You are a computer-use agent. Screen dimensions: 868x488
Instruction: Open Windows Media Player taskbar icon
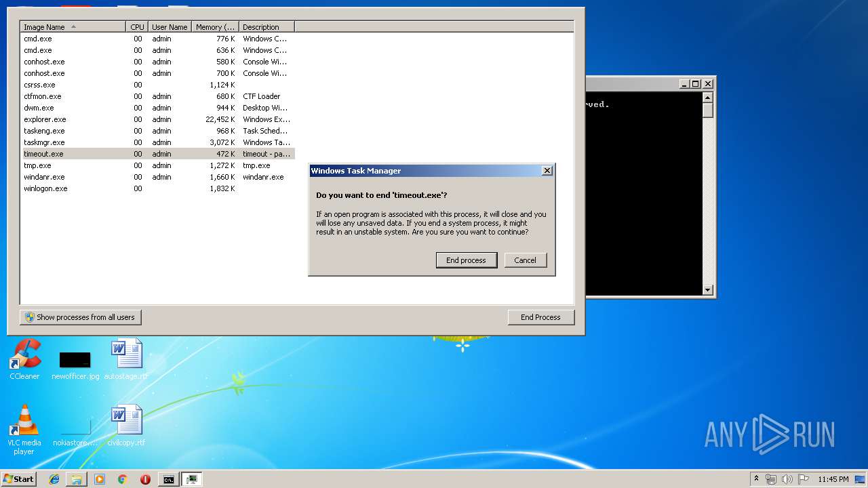point(100,479)
